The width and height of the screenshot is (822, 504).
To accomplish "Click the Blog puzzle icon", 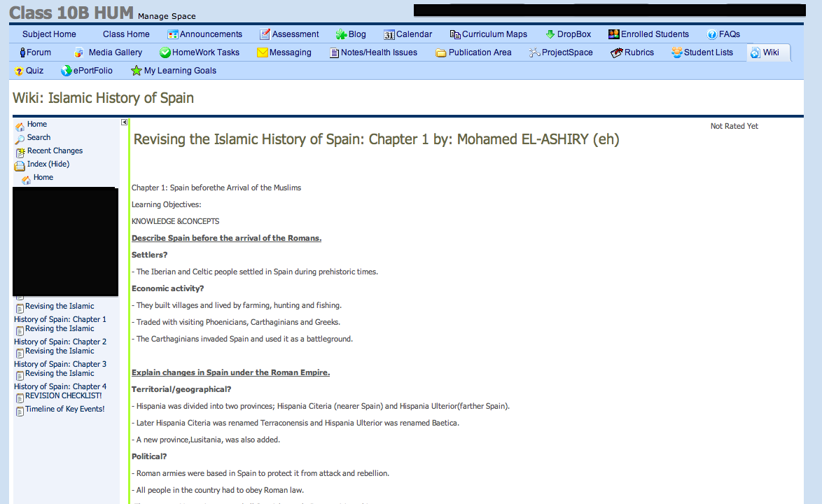I will pyautogui.click(x=341, y=34).
